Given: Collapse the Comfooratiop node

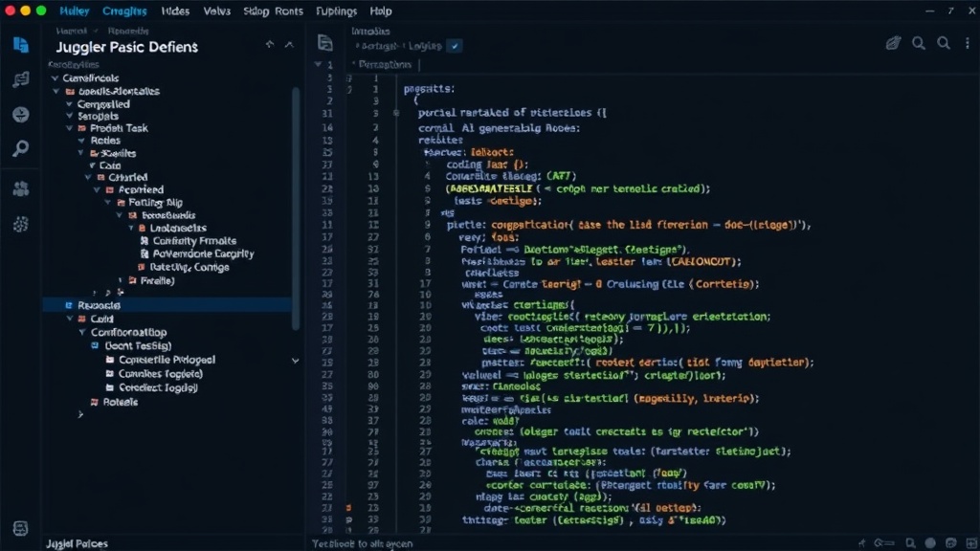Looking at the screenshot, I should click(x=82, y=332).
